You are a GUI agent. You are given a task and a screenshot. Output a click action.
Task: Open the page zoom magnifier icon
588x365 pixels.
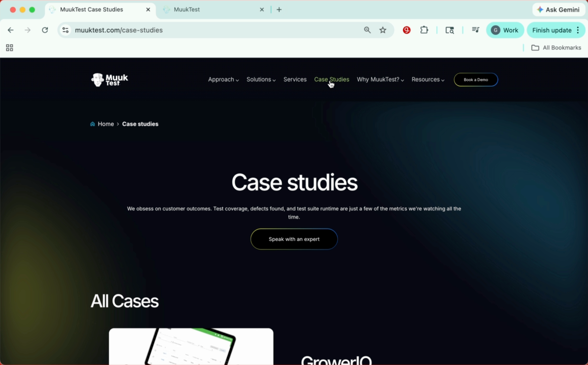(x=367, y=30)
